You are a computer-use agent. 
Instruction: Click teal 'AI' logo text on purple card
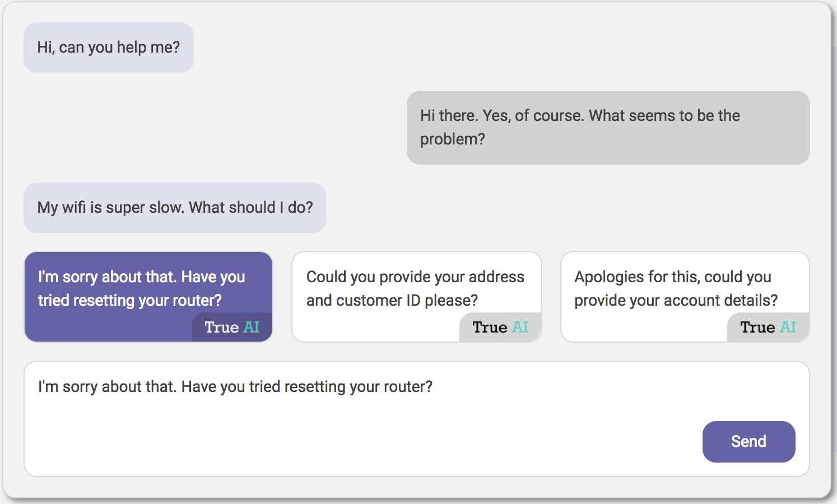(252, 327)
